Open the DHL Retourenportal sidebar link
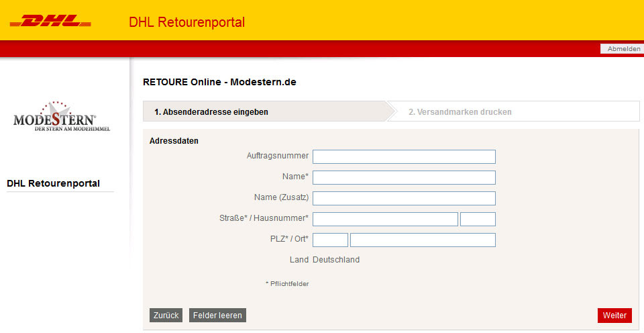This screenshot has width=644, height=333. click(54, 183)
